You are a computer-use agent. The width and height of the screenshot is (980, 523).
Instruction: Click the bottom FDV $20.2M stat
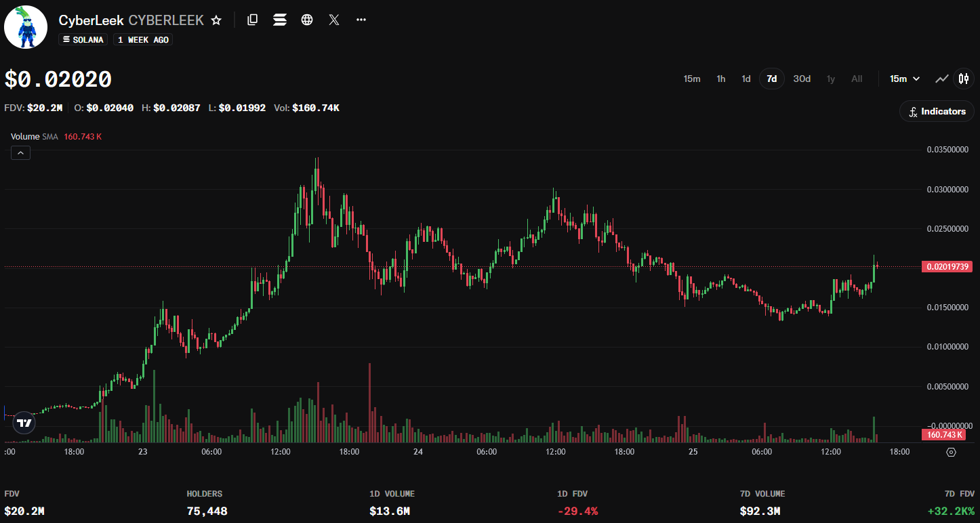tap(24, 503)
